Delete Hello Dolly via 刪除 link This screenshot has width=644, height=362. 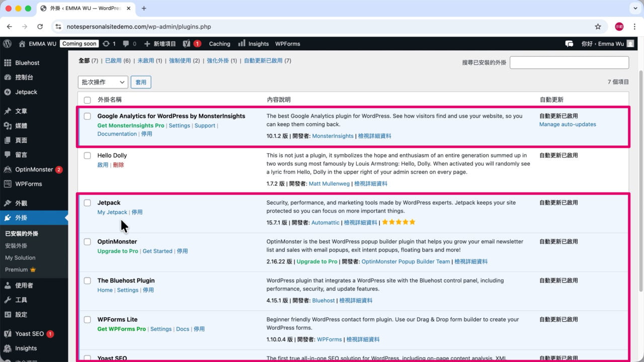pos(118,165)
